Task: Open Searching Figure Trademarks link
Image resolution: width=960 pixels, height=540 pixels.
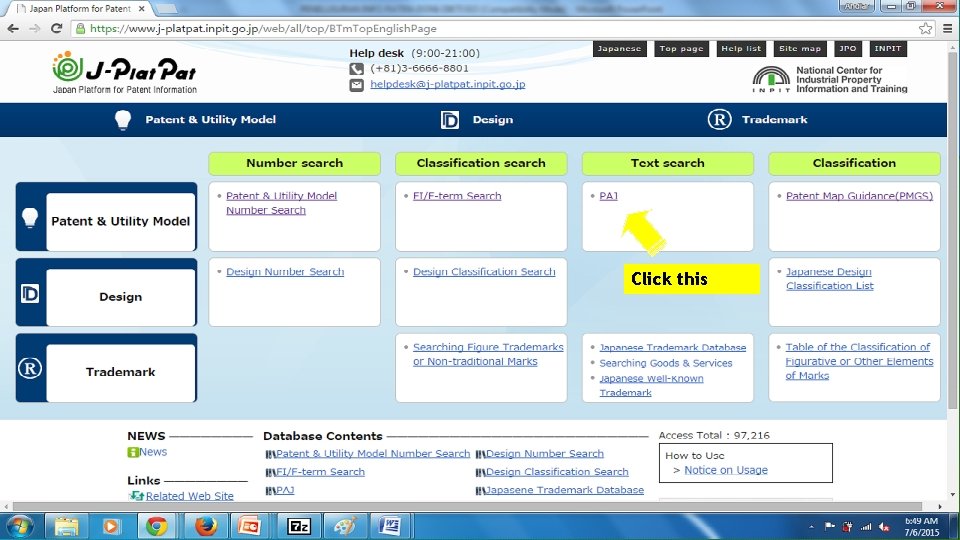Action: coord(488,354)
